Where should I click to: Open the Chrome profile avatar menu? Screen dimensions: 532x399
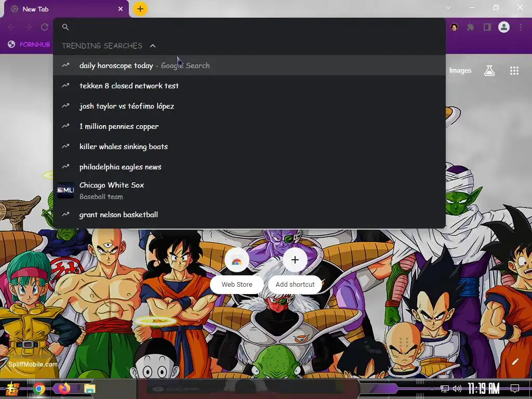point(504,27)
